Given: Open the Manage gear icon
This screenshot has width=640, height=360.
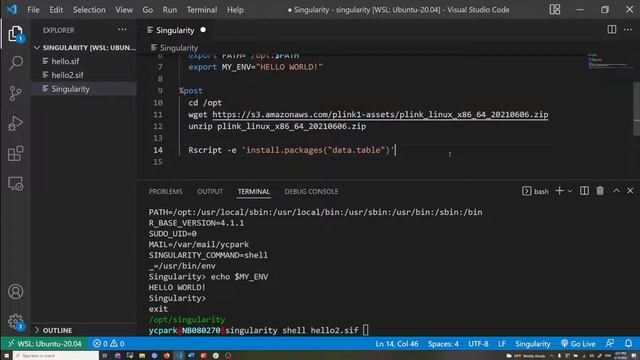Looking at the screenshot, I should tap(16, 322).
